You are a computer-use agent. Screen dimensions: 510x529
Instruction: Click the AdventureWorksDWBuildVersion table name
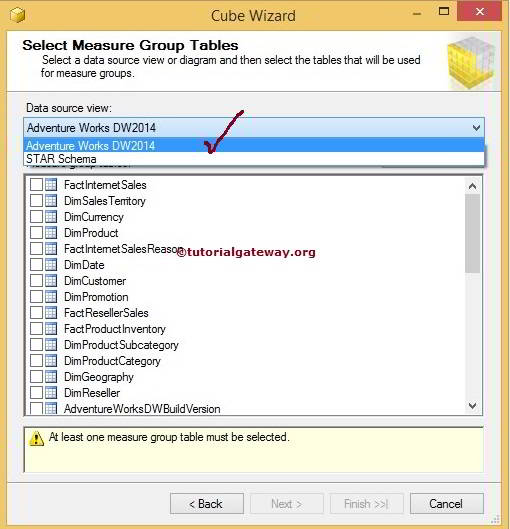coord(142,409)
